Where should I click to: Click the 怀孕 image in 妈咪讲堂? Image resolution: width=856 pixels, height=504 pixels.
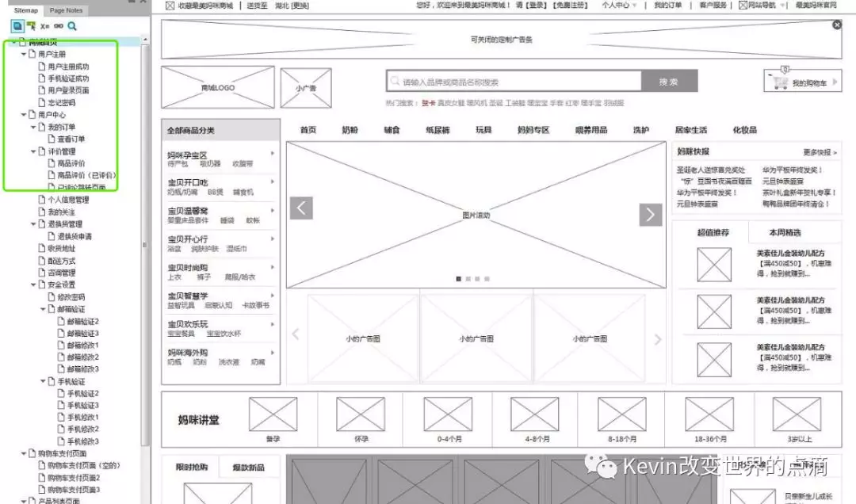[361, 414]
